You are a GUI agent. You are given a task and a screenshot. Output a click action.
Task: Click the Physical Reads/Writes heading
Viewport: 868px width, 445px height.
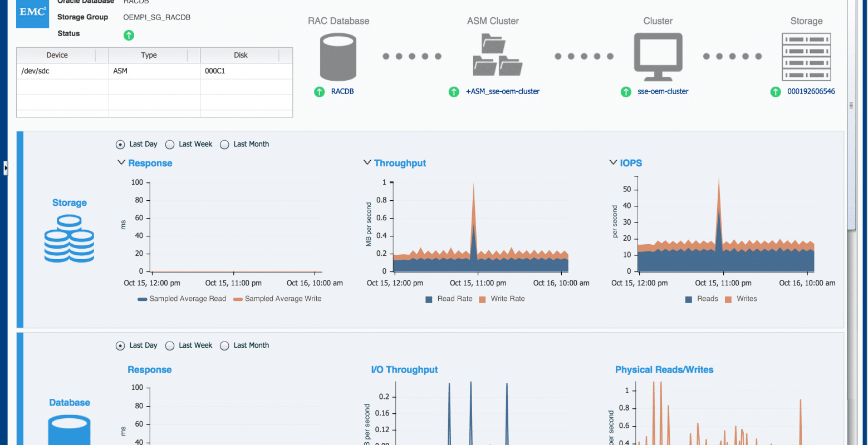coord(664,370)
